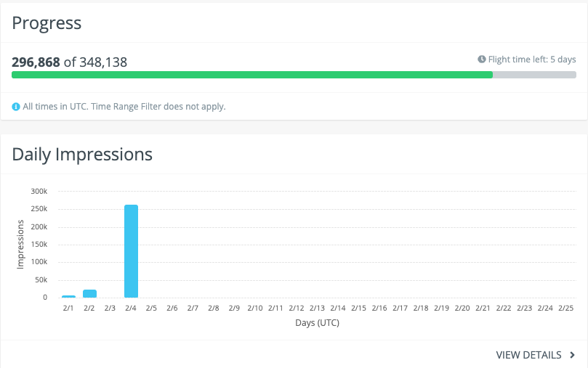
Task: Click the Impressions vertical axis title
Action: coord(20,245)
